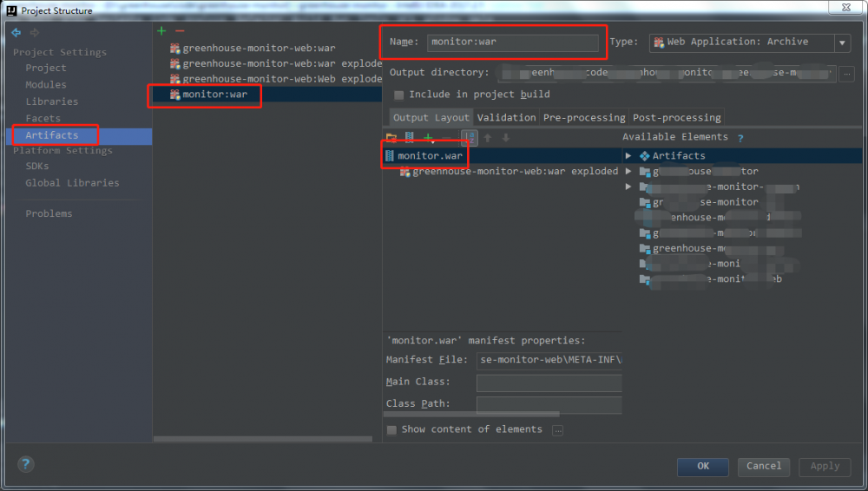
Task: Expand the first module under Artifacts node
Action: click(628, 171)
